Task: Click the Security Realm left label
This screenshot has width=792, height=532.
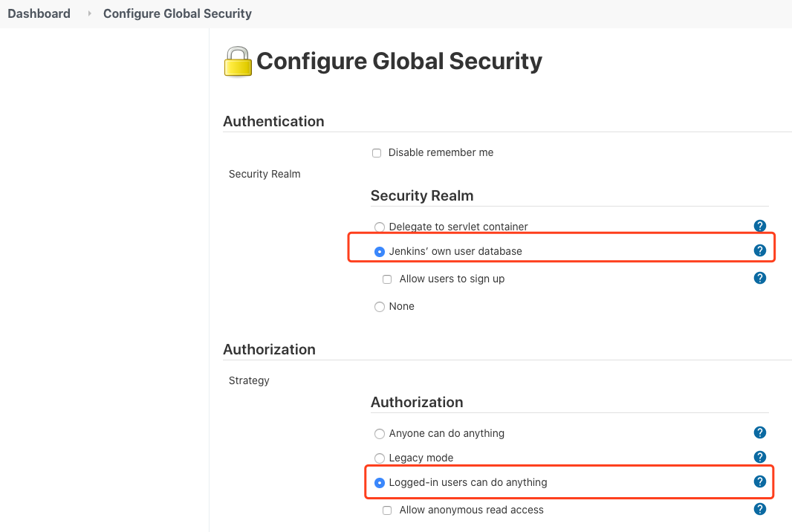Action: point(264,174)
